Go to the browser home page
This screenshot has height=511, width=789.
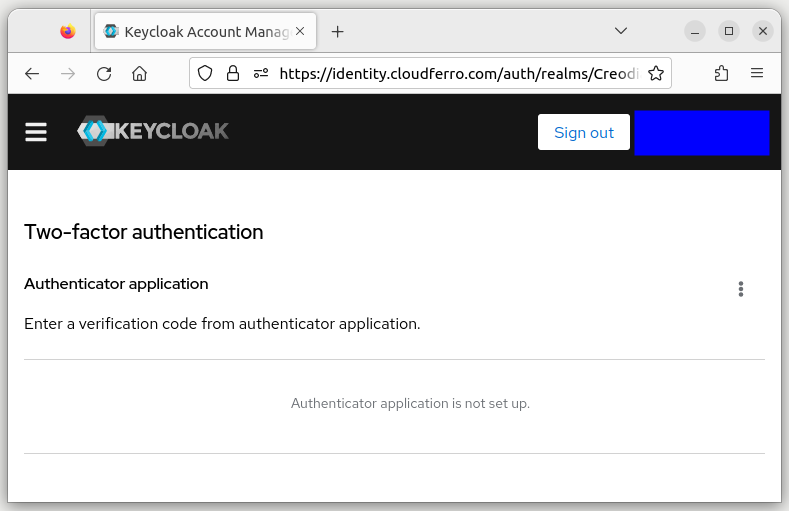[x=140, y=73]
